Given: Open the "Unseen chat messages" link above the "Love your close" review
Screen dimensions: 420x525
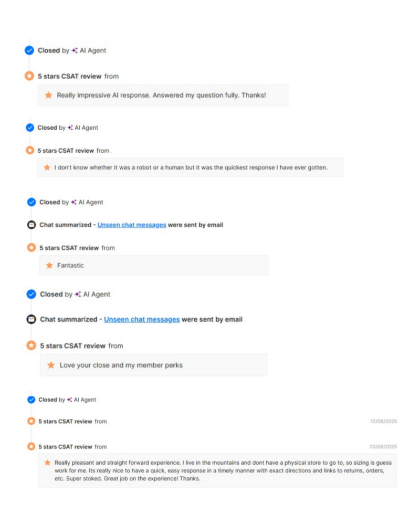Looking at the screenshot, I should 142,319.
